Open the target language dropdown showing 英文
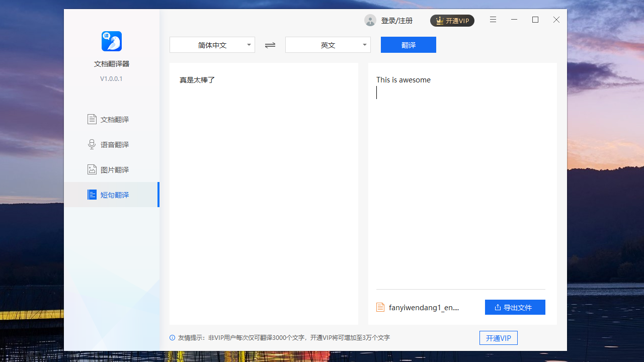 click(x=328, y=45)
